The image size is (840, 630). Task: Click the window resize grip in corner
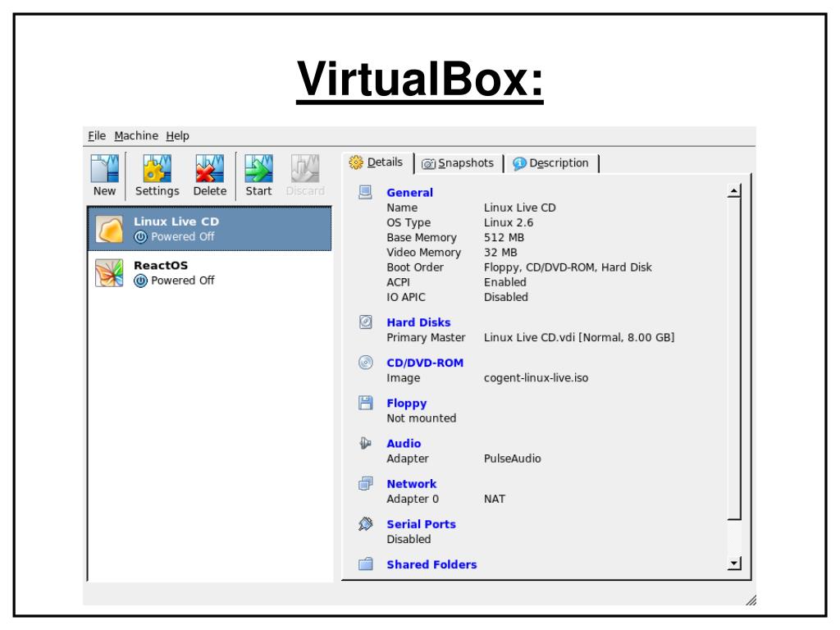tap(751, 600)
